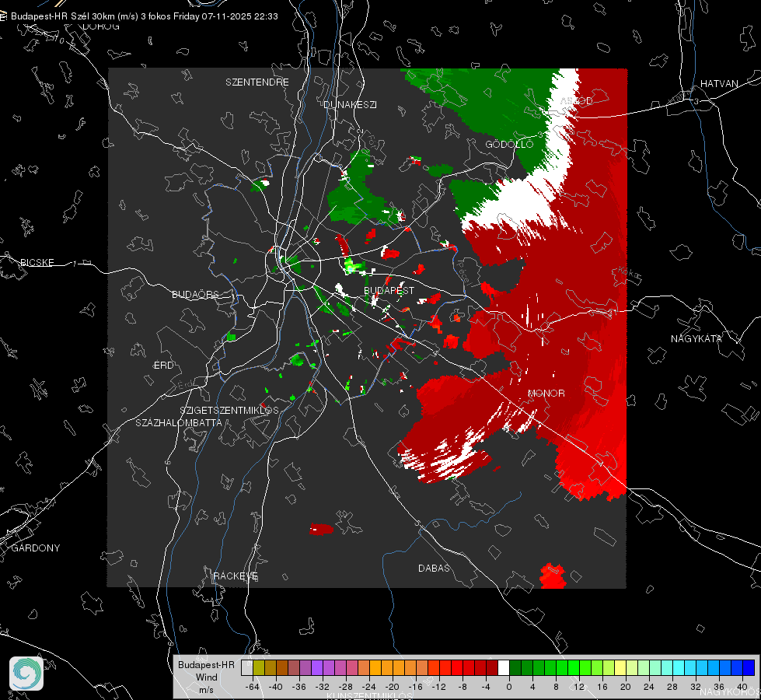Screen dimensions: 761x700
Task: Click the DOROG town label
Action: (101, 26)
